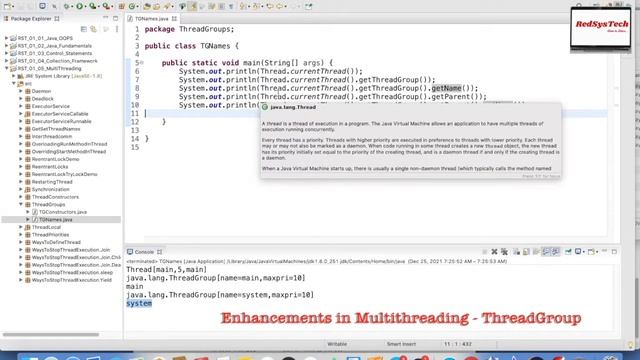Toggle Scroll Lock in Console toolbar

click(526, 252)
